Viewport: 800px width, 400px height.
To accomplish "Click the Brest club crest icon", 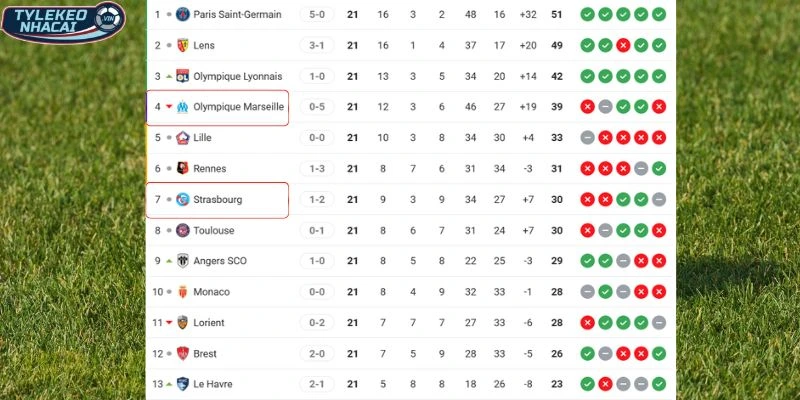I will point(183,354).
